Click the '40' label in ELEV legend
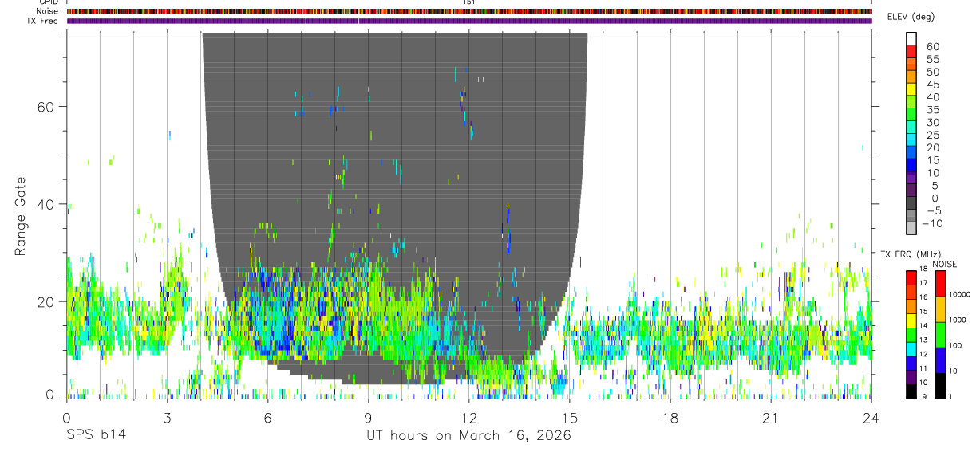Screen dimensions: 980x452 (x=932, y=97)
